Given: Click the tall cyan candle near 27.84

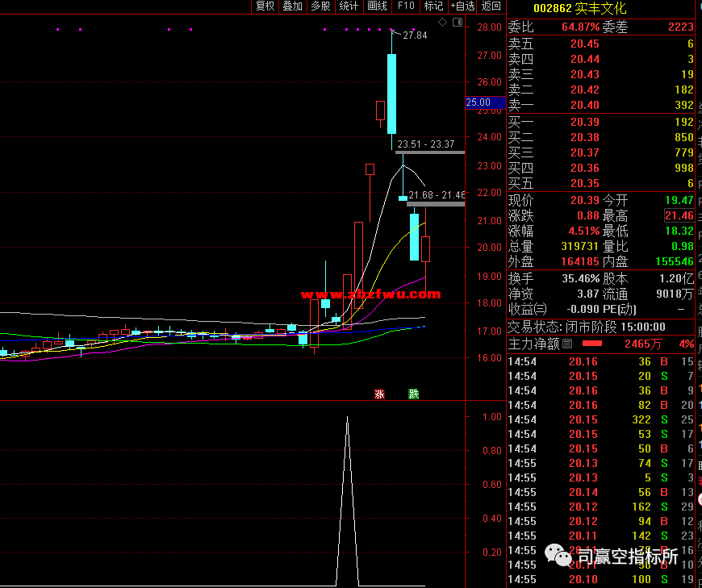Looking at the screenshot, I should [391, 94].
